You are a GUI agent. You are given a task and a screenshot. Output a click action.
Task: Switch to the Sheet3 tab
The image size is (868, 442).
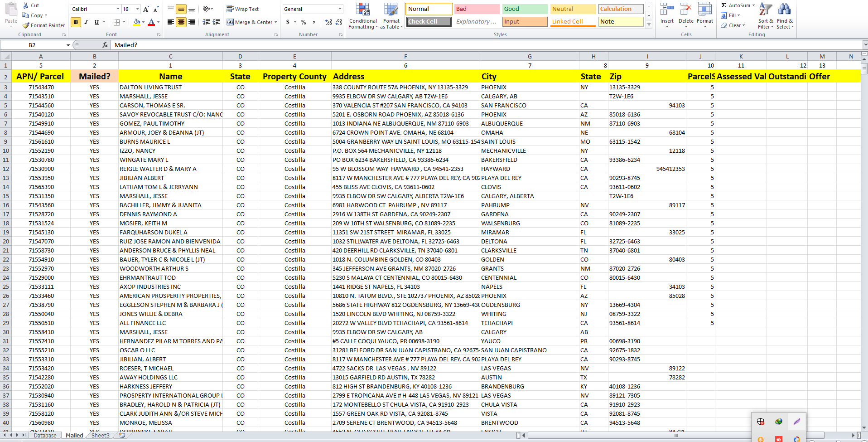(x=100, y=435)
